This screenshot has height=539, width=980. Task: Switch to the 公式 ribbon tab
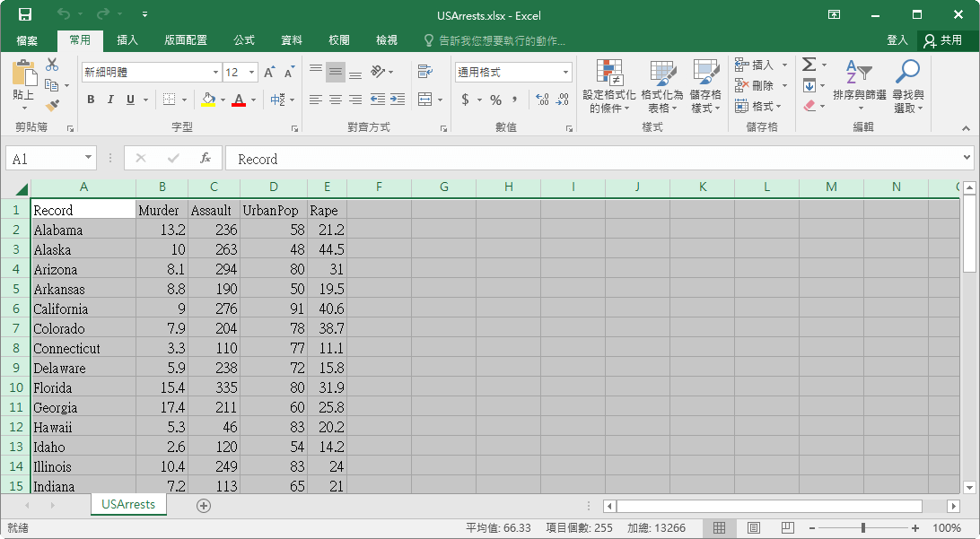coord(243,40)
